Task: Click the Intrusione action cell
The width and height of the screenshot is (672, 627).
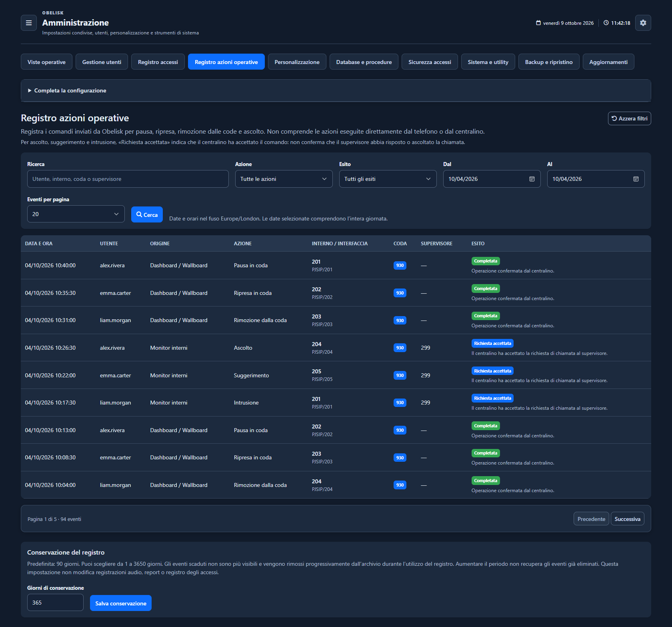Action: pyautogui.click(x=246, y=403)
